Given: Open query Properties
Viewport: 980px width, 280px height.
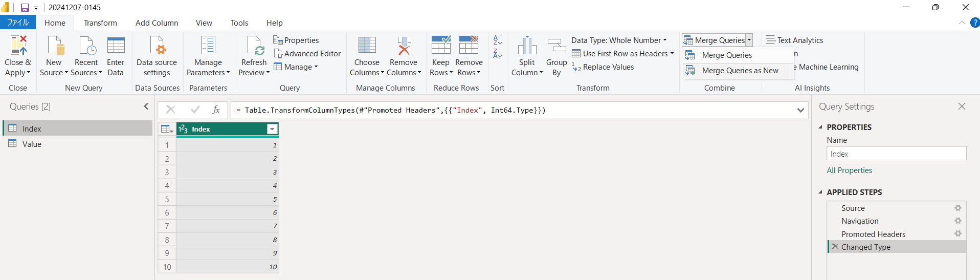Looking at the screenshot, I should coord(296,40).
